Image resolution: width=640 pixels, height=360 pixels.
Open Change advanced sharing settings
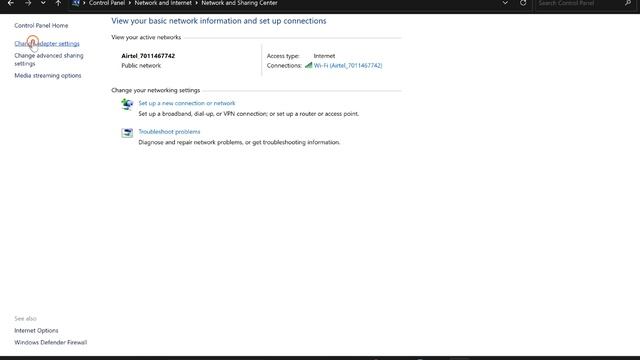(x=49, y=60)
